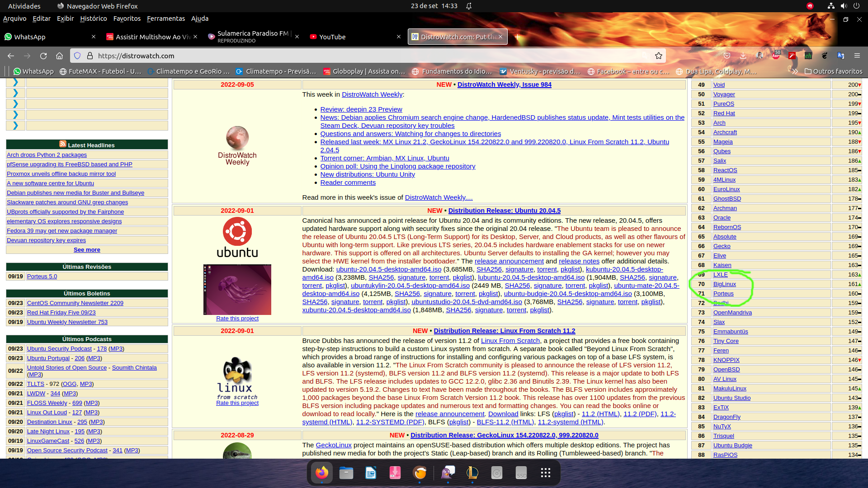Open the Firefox account avatar

tap(759, 56)
